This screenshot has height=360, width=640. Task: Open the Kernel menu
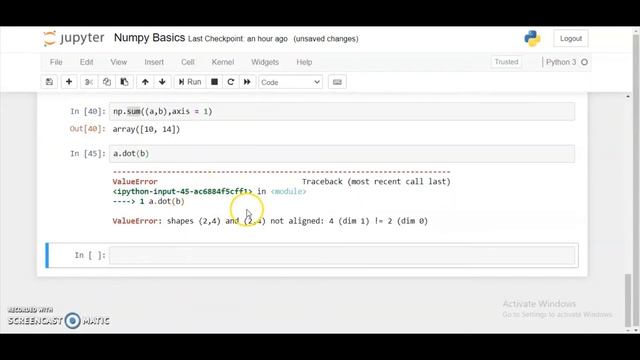[223, 62]
